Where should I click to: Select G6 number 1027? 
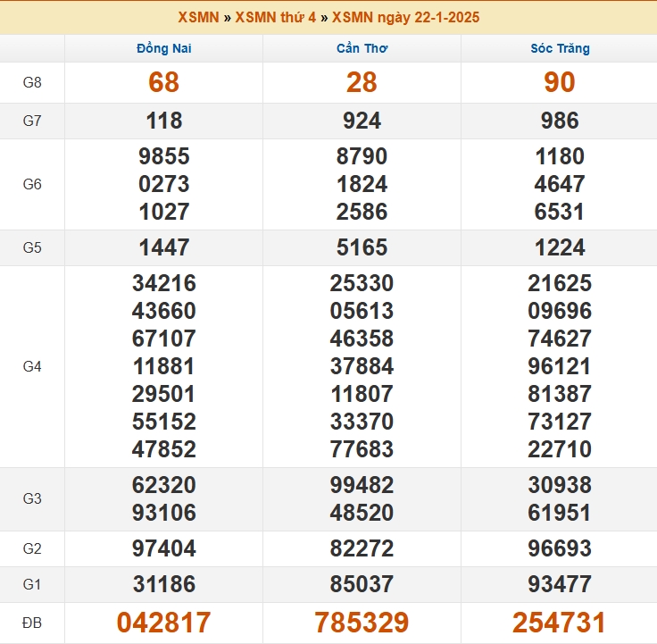click(x=164, y=212)
